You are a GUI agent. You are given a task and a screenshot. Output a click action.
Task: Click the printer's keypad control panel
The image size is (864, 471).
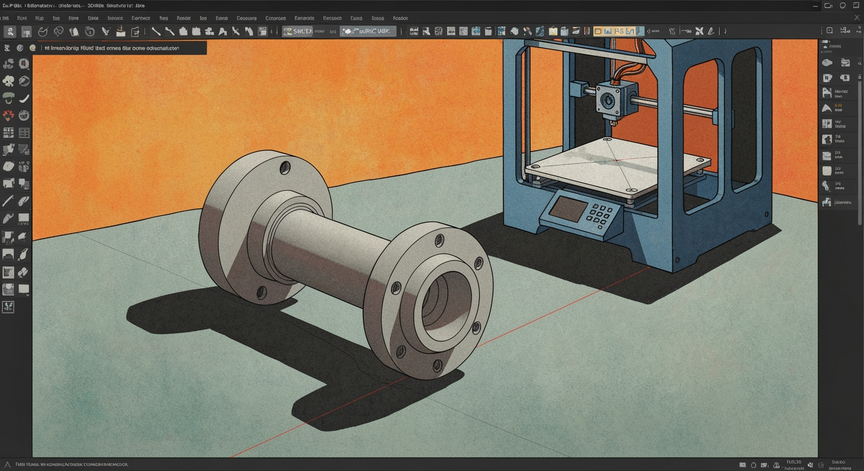tap(580, 212)
